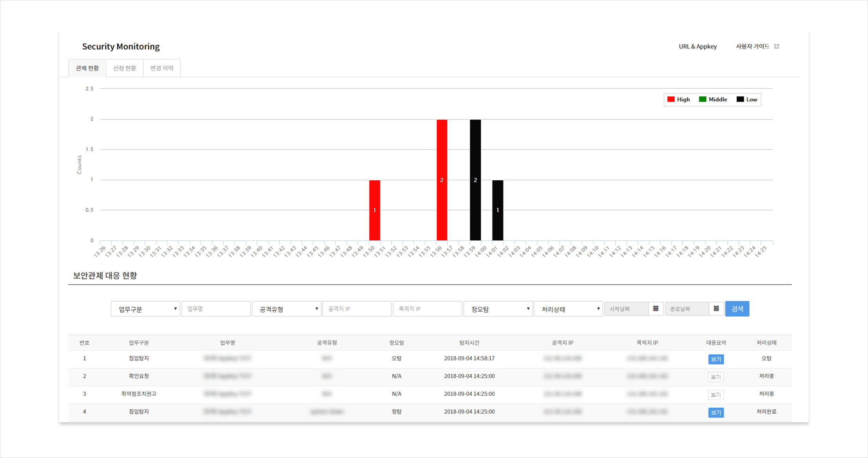Focus the 시작날짜 date field
The width and height of the screenshot is (868, 458).
tap(626, 309)
